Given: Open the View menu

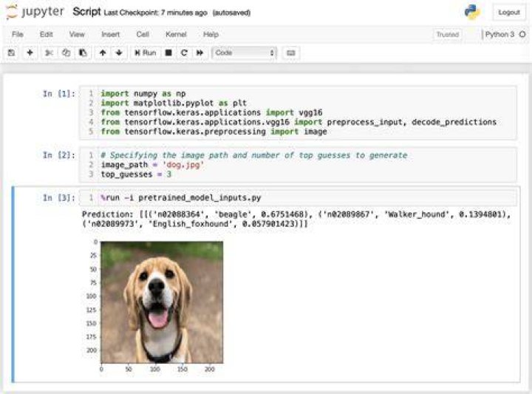Looking at the screenshot, I should point(77,34).
